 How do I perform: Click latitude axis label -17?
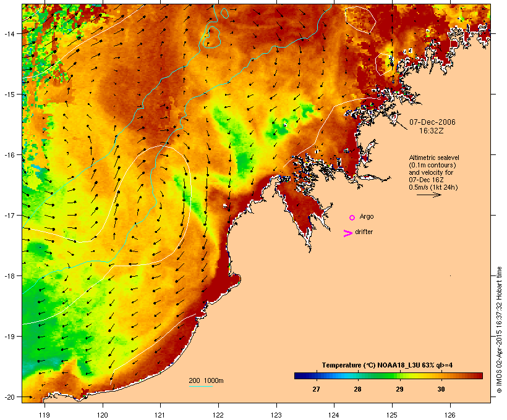[x=9, y=215]
